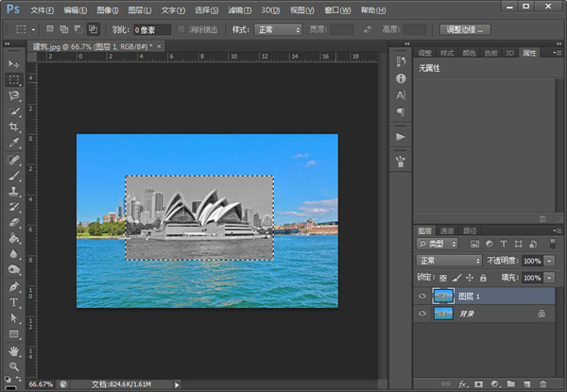Expand the 不透明度 opacity arrow

coord(551,260)
